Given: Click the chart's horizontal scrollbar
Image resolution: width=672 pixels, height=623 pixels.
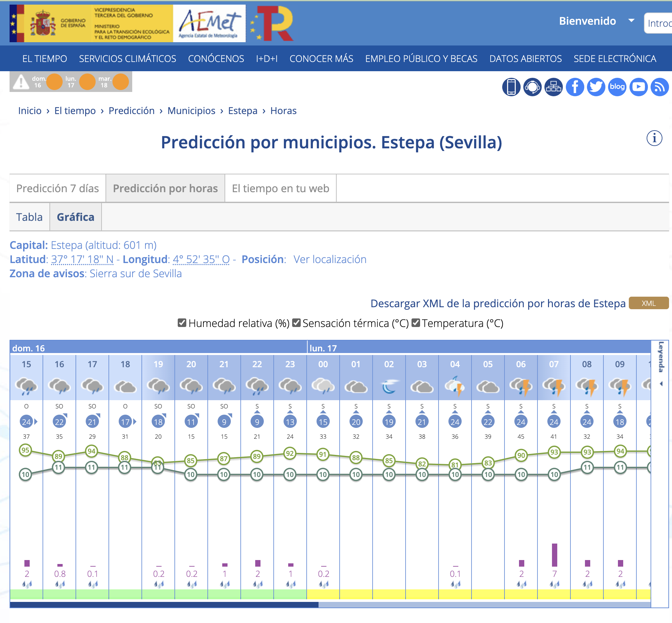Looking at the screenshot, I should (x=164, y=605).
